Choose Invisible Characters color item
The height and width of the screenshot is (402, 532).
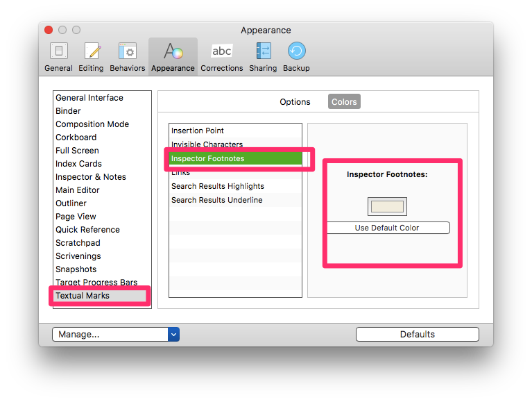coord(235,144)
